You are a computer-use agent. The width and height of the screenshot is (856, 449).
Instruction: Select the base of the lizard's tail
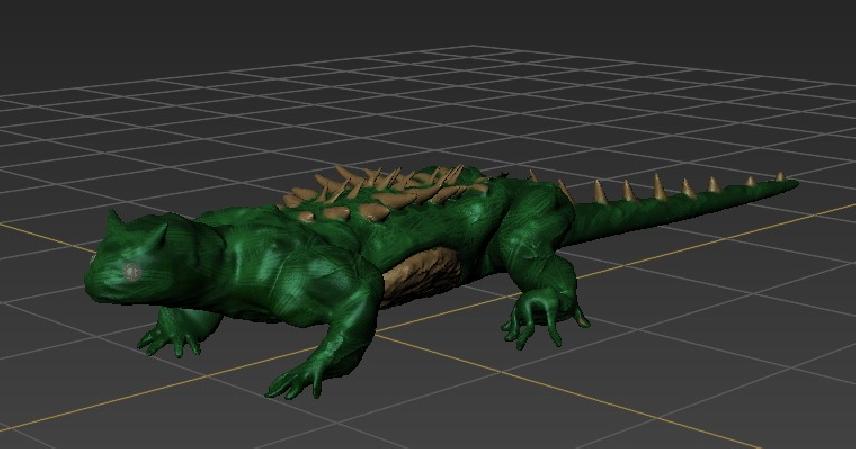point(590,210)
